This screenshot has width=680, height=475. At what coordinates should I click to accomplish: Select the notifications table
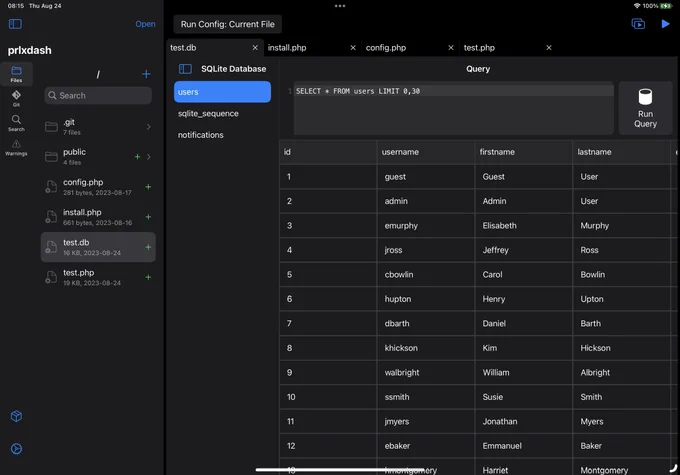click(x=222, y=135)
